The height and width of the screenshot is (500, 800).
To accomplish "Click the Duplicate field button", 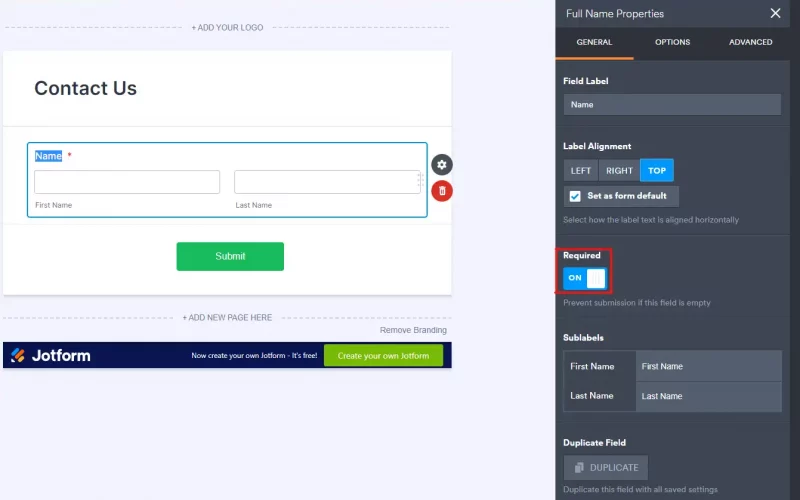I will click(x=606, y=467).
